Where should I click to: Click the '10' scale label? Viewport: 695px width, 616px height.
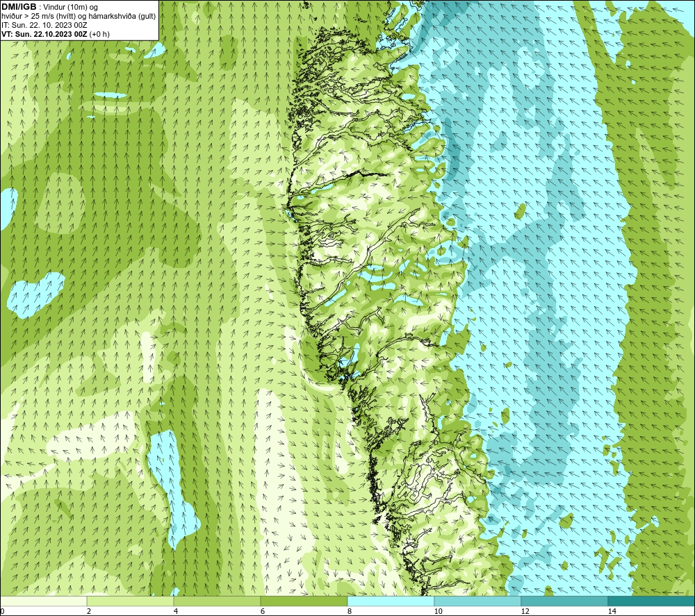pyautogui.click(x=438, y=611)
